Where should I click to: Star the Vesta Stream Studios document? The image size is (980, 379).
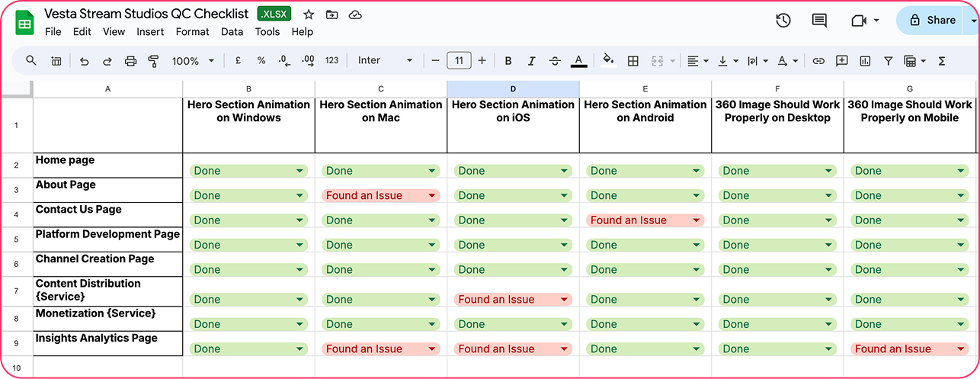[309, 14]
